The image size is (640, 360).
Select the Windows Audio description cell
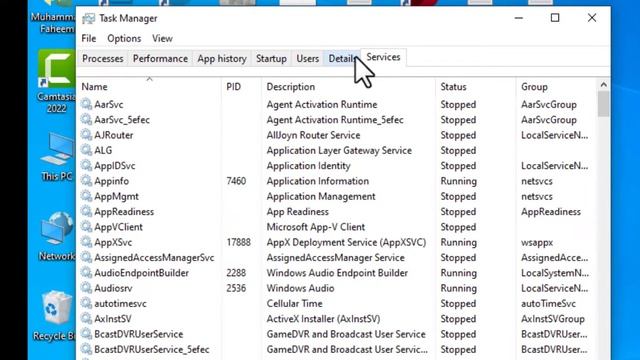pos(300,288)
